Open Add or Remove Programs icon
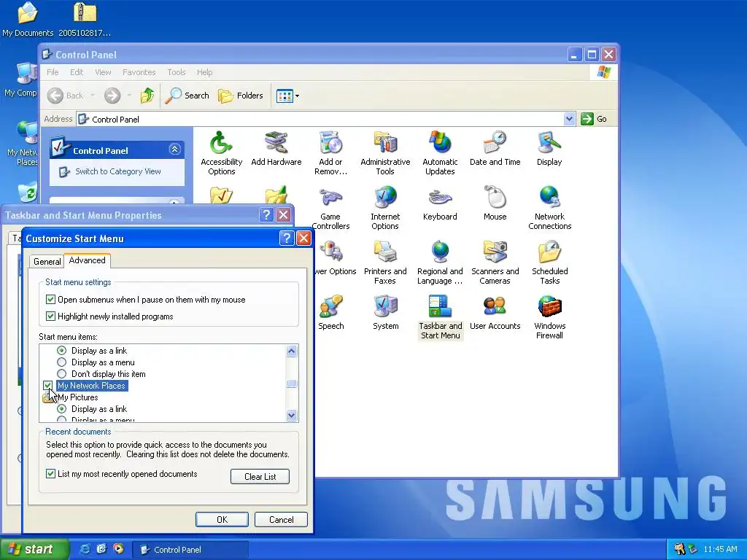The width and height of the screenshot is (747, 560). click(330, 153)
